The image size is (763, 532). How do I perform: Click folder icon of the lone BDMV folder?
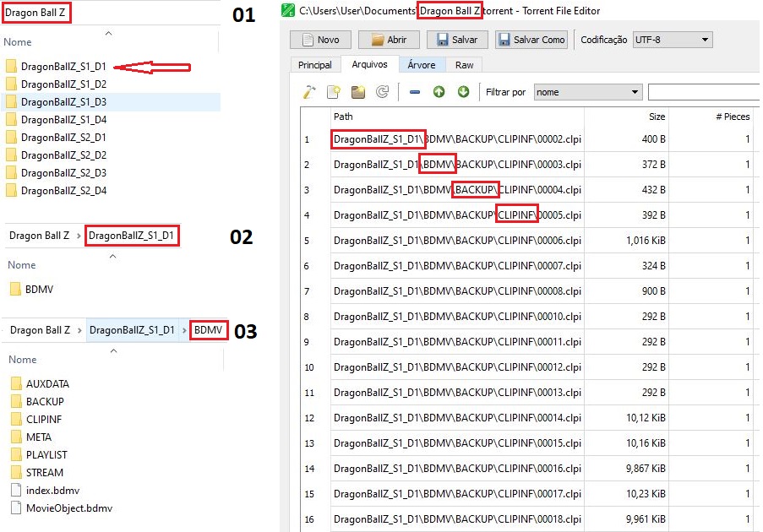coord(15,290)
